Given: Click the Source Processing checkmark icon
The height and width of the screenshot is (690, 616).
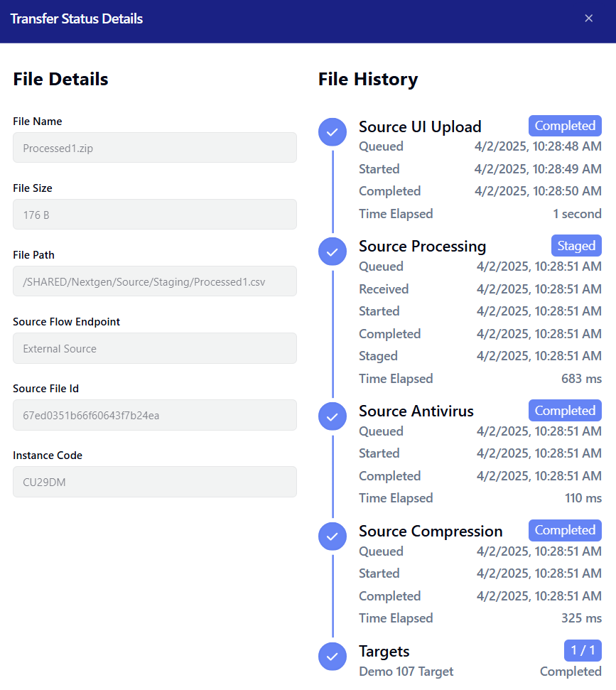Looking at the screenshot, I should pos(332,251).
